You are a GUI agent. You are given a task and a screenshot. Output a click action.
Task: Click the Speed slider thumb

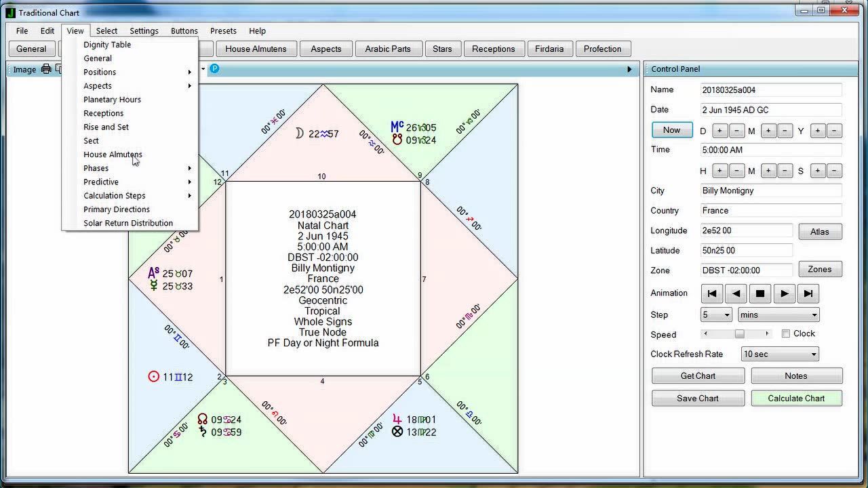pos(740,334)
